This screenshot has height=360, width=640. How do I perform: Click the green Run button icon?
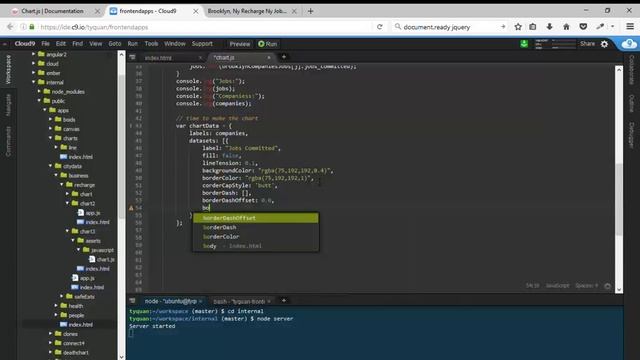[261, 44]
